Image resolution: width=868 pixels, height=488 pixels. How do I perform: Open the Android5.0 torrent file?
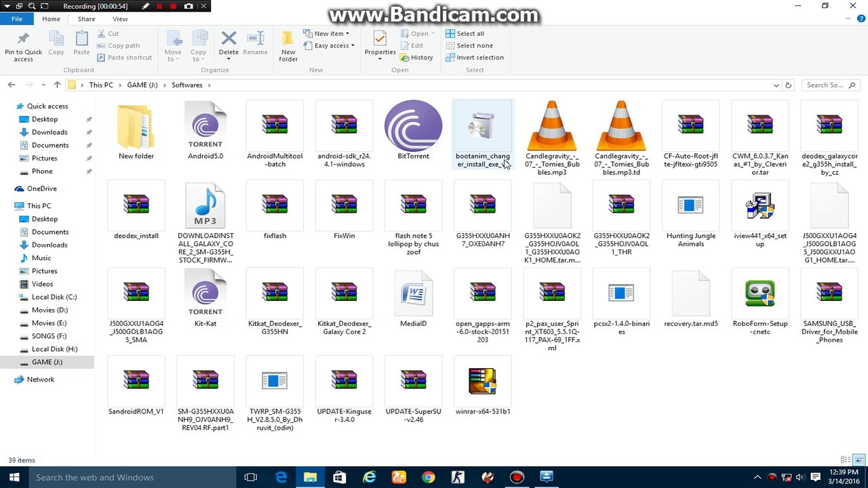[x=205, y=130]
